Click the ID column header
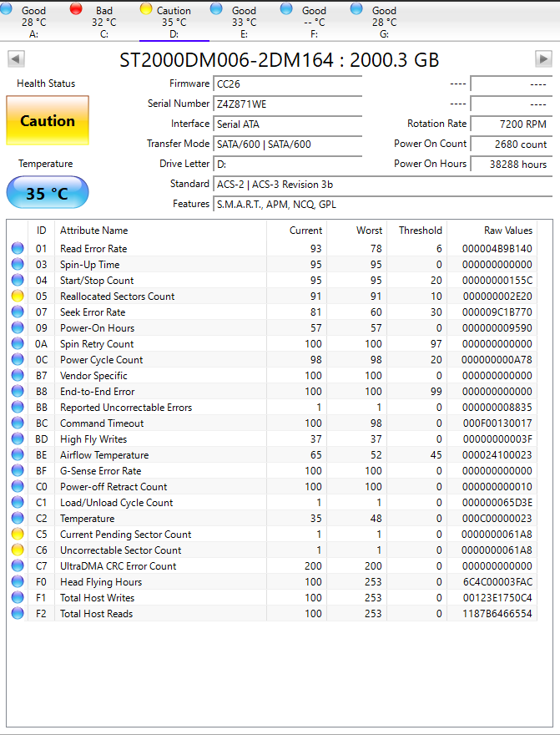 click(x=41, y=231)
